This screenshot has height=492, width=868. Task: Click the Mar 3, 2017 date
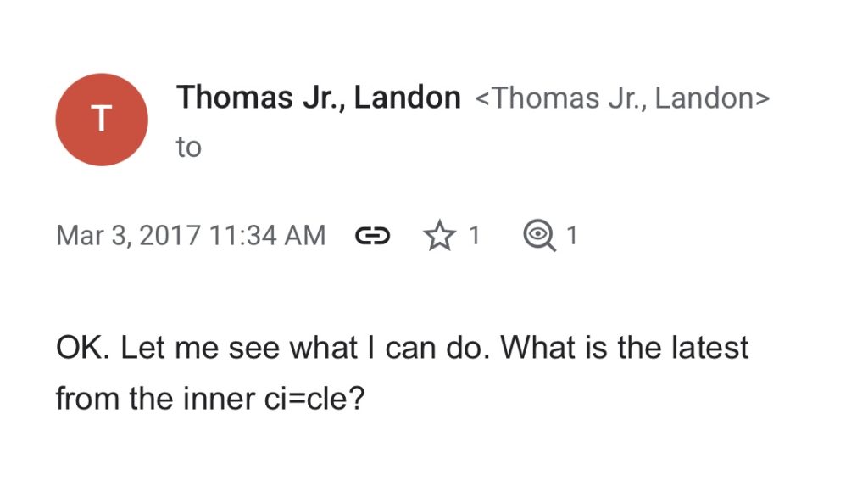tap(125, 235)
